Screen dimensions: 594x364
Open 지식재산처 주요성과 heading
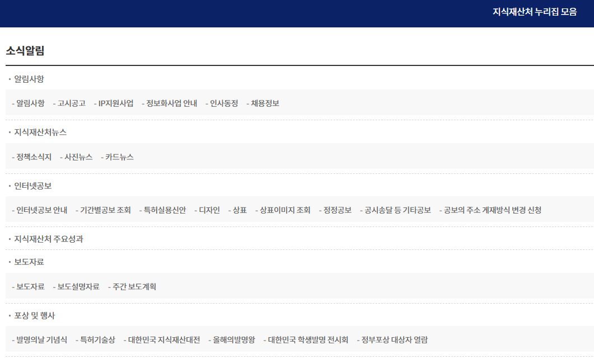point(49,239)
